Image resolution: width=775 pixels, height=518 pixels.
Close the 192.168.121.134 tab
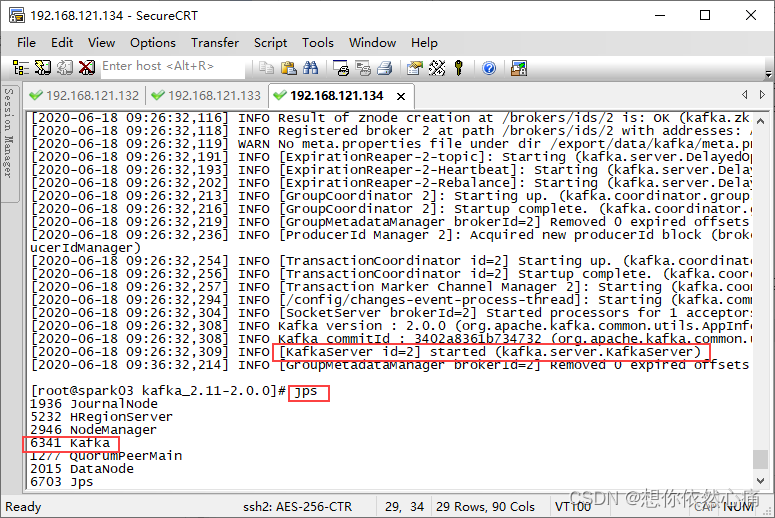tap(401, 96)
